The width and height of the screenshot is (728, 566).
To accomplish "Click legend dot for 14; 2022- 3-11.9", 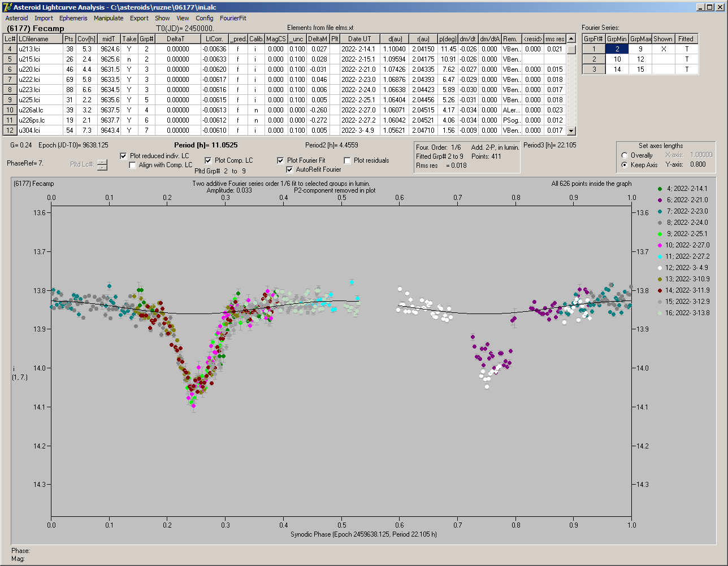I will pos(660,290).
